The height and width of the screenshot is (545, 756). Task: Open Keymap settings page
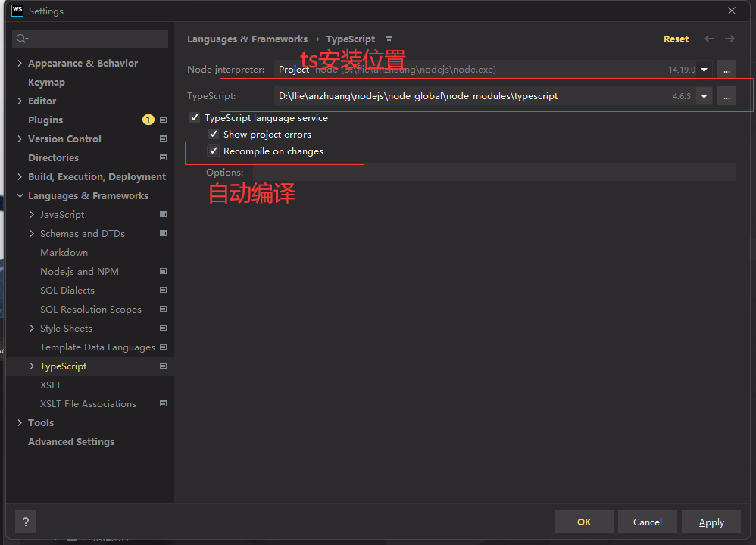point(46,83)
